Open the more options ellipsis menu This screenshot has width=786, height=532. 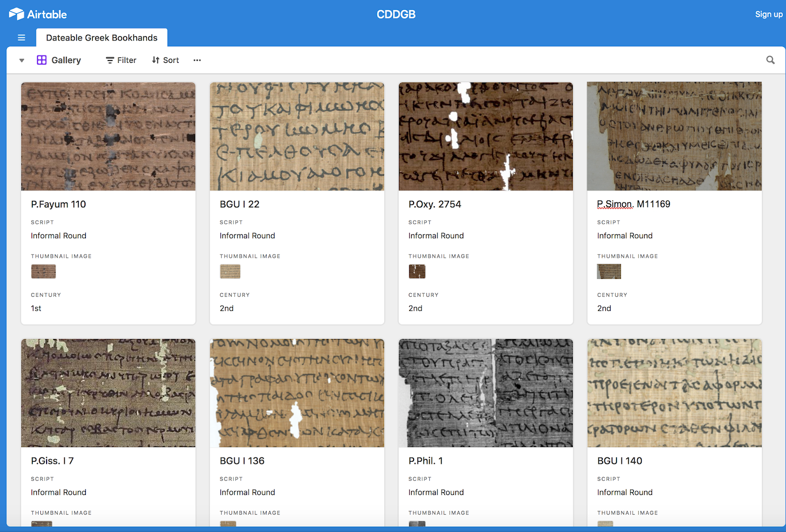pos(197,60)
